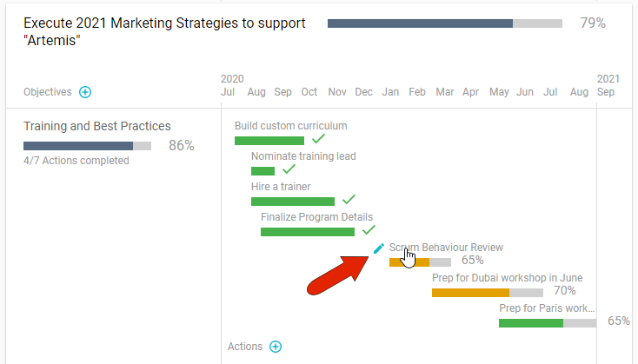Click checkmark beside Hire a trainer bar
This screenshot has height=364, width=638.
pos(349,200)
